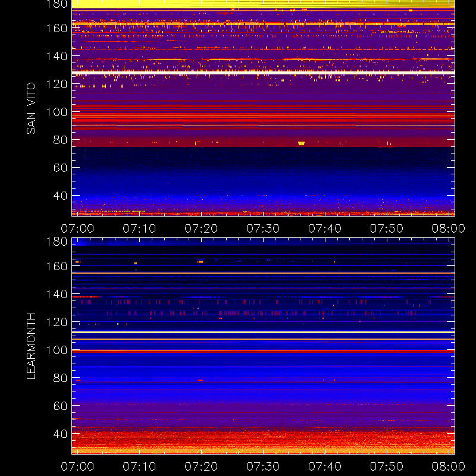
Task: Select the 60 tick on LEARMONTH axis
Action: point(61,406)
